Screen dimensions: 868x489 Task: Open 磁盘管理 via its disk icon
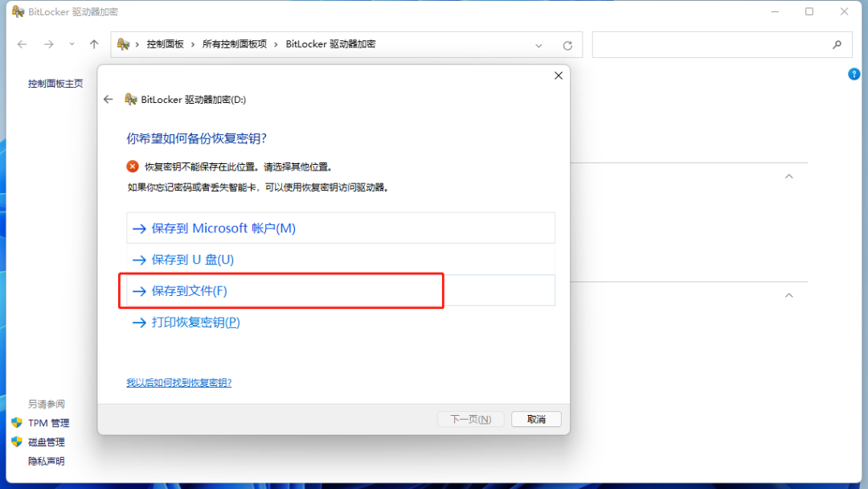coord(18,442)
